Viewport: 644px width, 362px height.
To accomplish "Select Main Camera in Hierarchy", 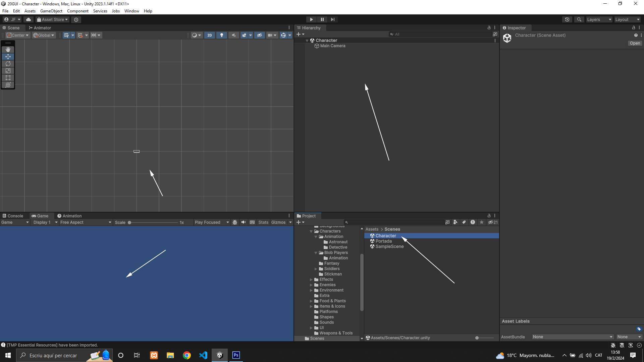I will (332, 46).
